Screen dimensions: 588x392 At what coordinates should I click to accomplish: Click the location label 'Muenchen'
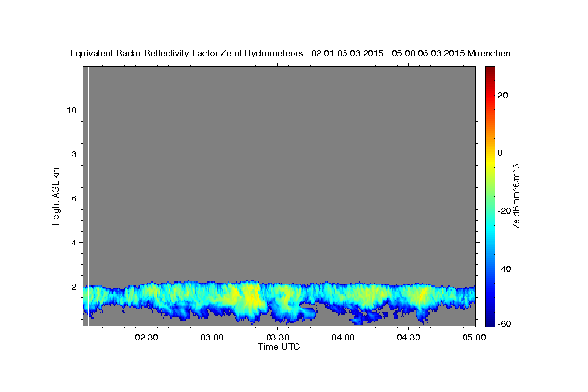[x=489, y=53]
